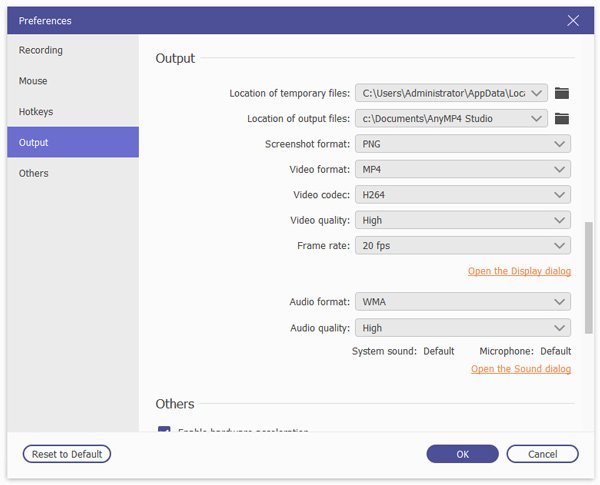The width and height of the screenshot is (600, 485).
Task: Close the Preferences dialog window
Action: pyautogui.click(x=573, y=20)
